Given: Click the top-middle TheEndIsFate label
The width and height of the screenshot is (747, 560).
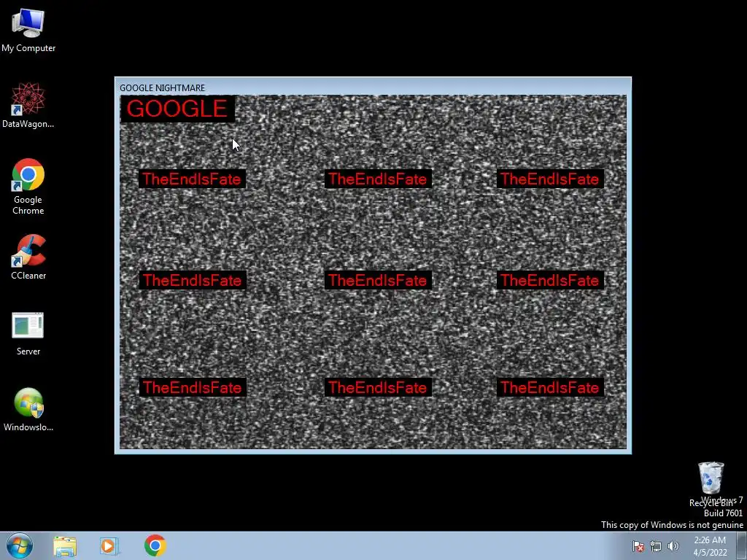Looking at the screenshot, I should coord(378,179).
